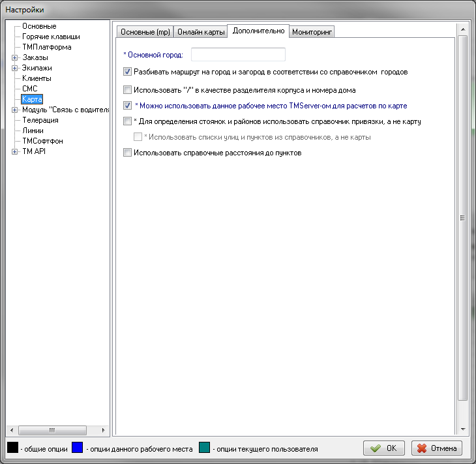The height and width of the screenshot is (464, 476).
Task: Focus the Основной город input field
Action: (238, 55)
